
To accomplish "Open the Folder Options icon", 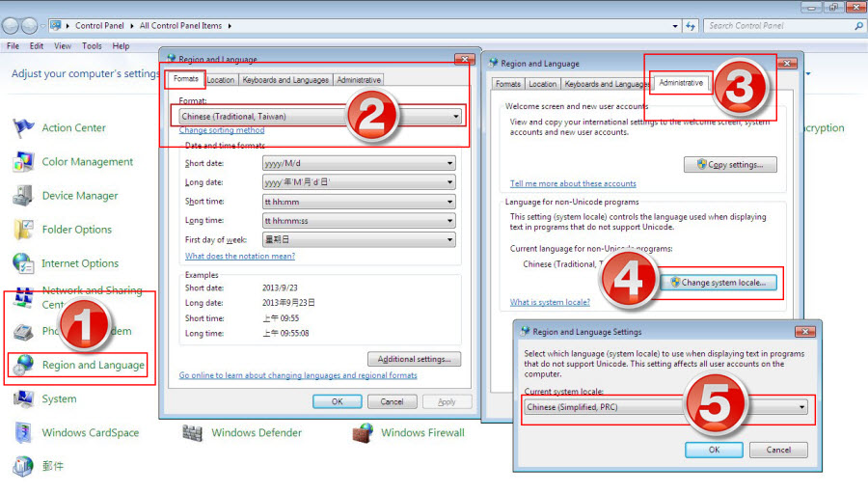I will click(24, 230).
